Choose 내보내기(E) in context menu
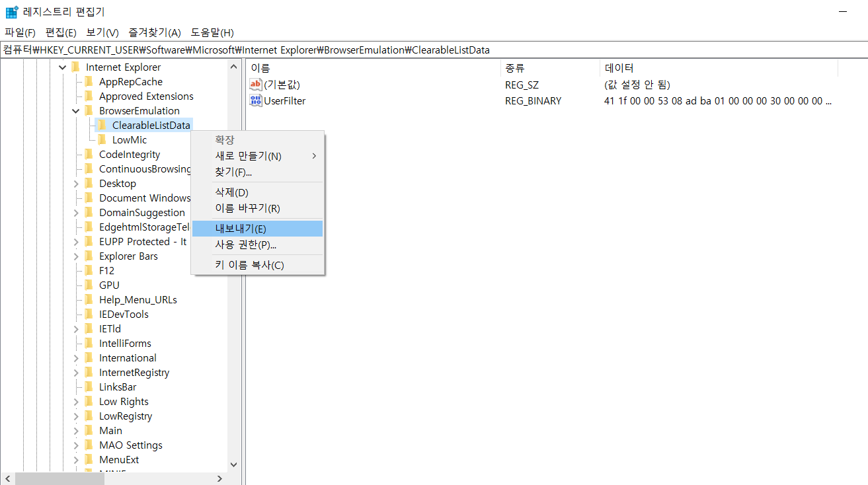Screen dimensions: 868x485 257,229
